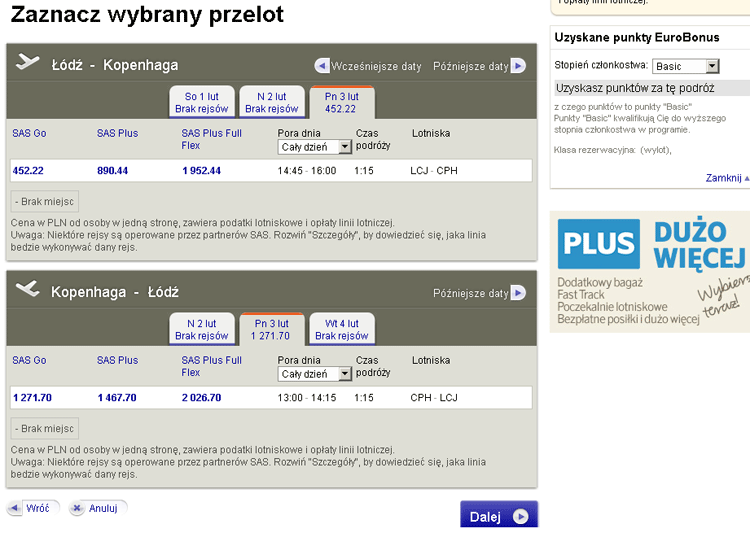Click the arrow icon on the Dalej button
Image resolution: width=750 pixels, height=533 pixels.
[520, 517]
